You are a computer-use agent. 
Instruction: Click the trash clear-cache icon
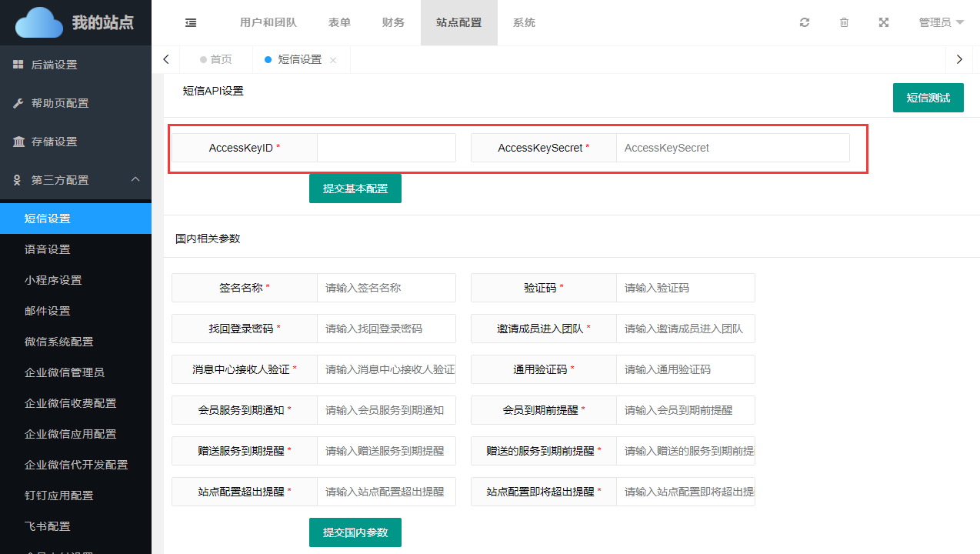[844, 22]
